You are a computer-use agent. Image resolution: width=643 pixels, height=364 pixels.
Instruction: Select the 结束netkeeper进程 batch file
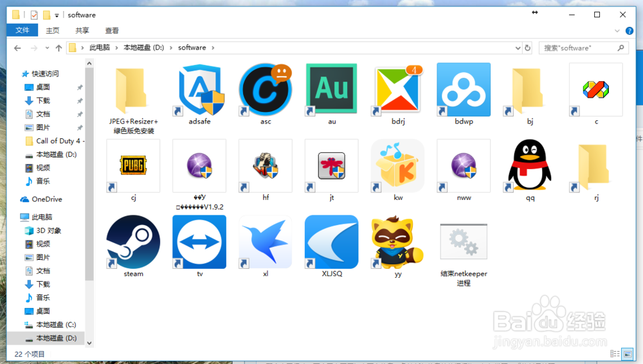[x=464, y=242]
